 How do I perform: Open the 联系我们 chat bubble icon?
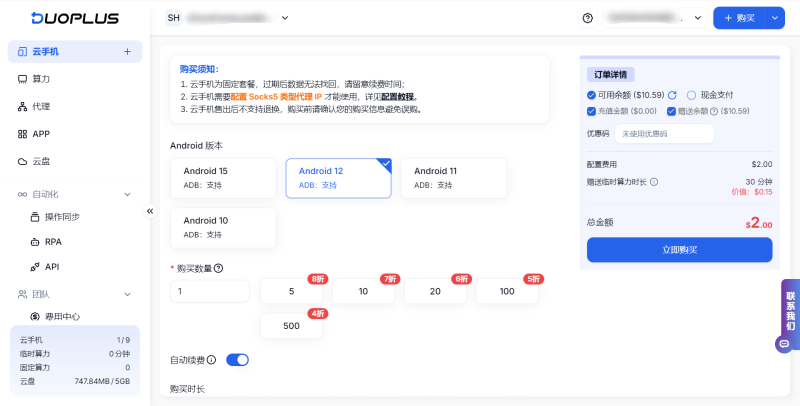(x=784, y=344)
